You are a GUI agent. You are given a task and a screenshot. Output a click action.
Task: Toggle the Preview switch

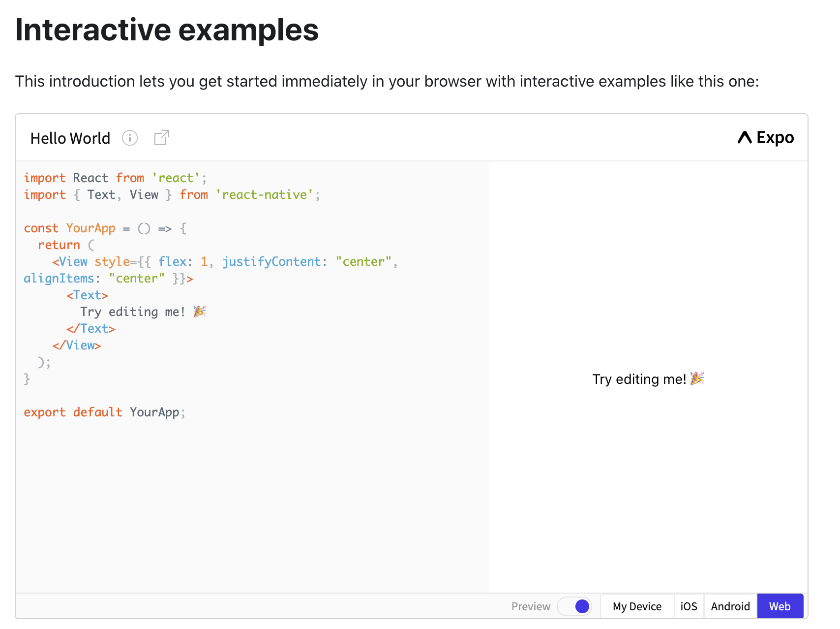[574, 606]
